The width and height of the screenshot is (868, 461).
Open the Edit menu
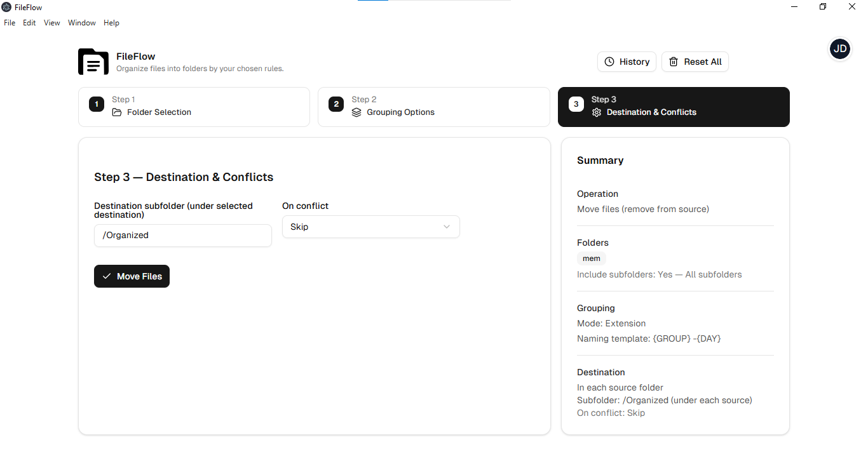tap(29, 23)
